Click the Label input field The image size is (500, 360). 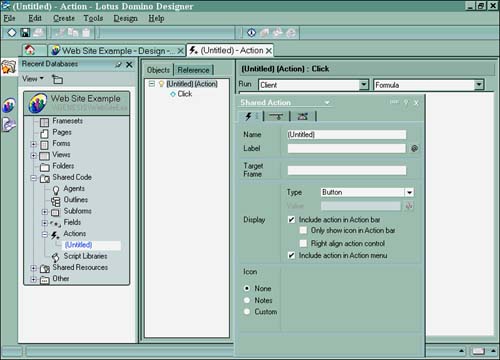point(347,148)
